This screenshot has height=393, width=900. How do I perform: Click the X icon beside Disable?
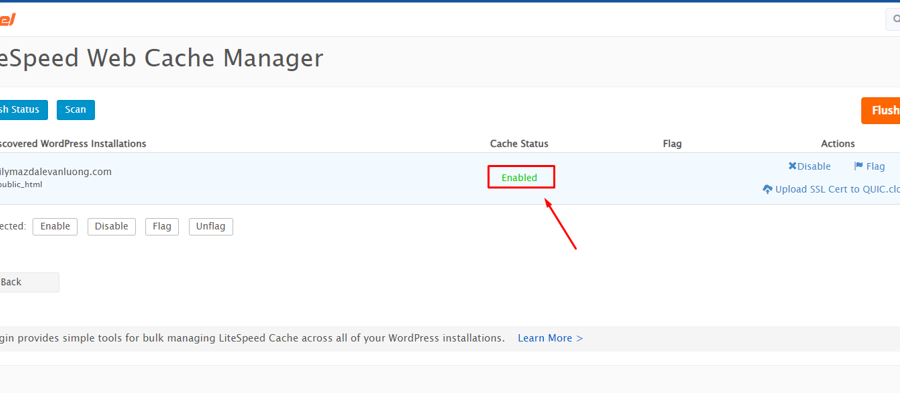[793, 166]
